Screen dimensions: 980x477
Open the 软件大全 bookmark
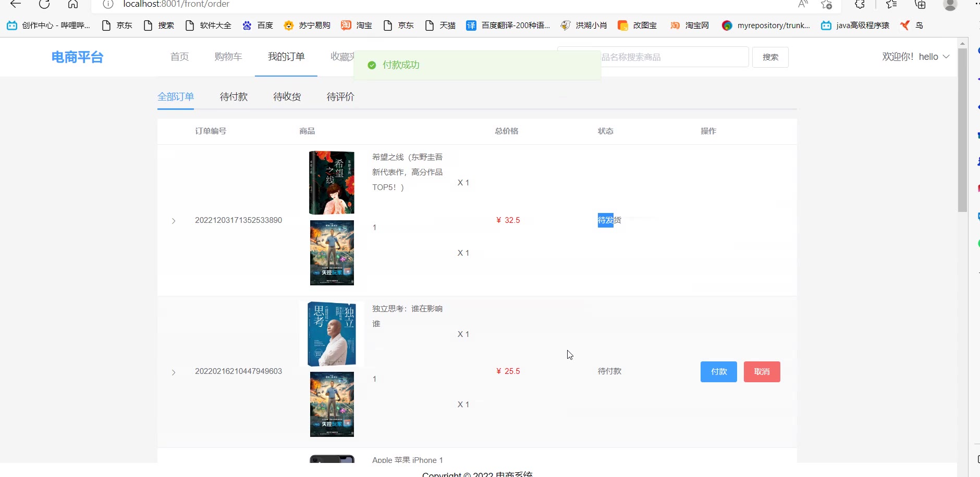click(208, 26)
